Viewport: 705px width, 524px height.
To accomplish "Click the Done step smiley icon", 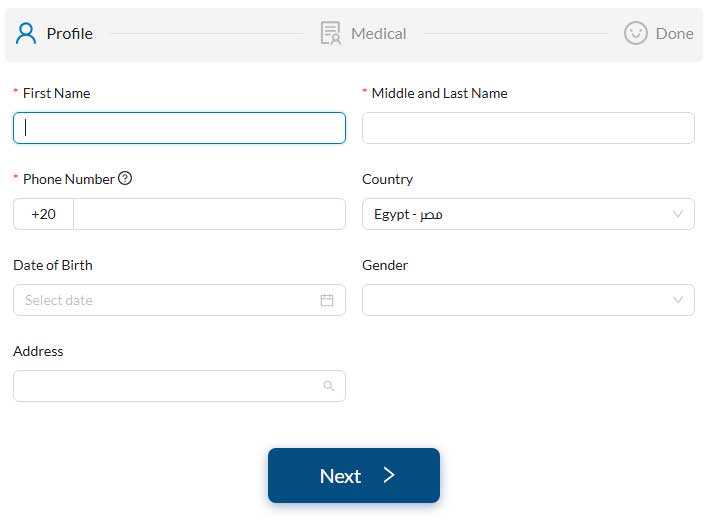I will click(x=635, y=33).
